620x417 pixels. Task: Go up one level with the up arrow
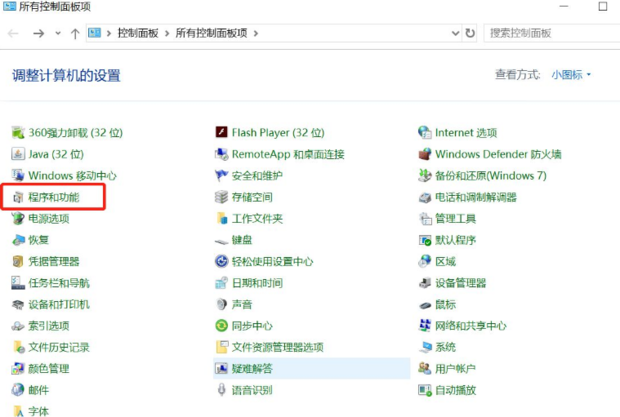(x=75, y=34)
